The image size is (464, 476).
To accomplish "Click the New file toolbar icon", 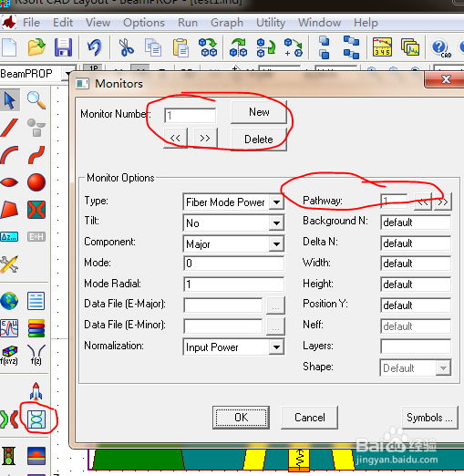I will coord(9,47).
